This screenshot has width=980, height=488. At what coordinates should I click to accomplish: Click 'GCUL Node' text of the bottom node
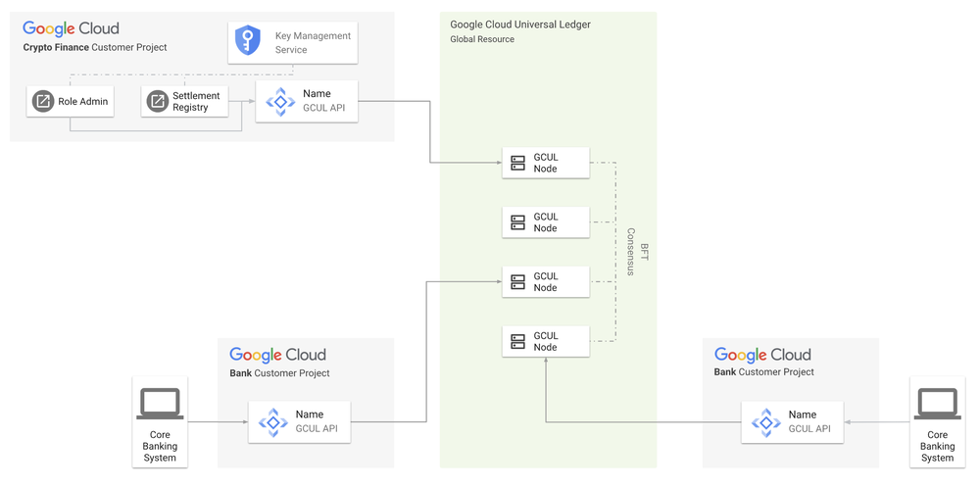(x=546, y=341)
